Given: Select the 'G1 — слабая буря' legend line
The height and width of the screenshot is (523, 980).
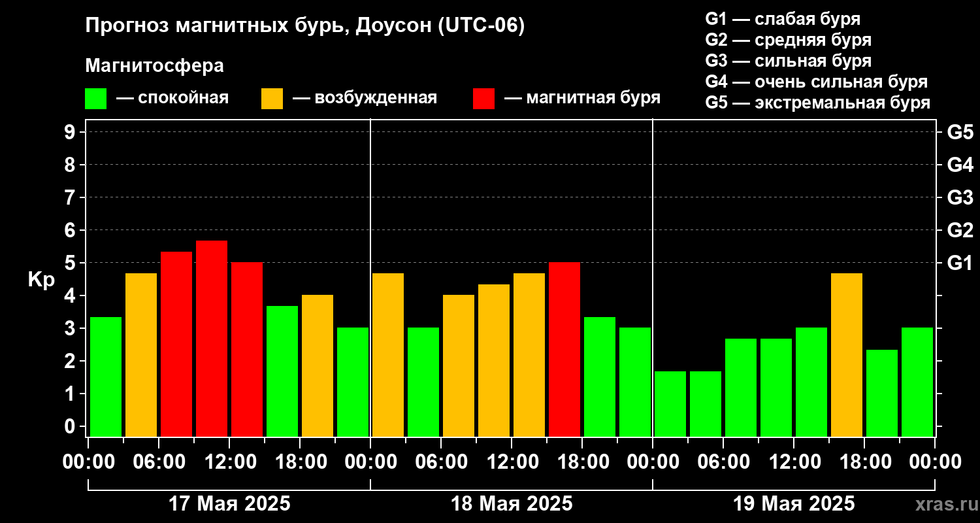Looking at the screenshot, I should coord(783,19).
